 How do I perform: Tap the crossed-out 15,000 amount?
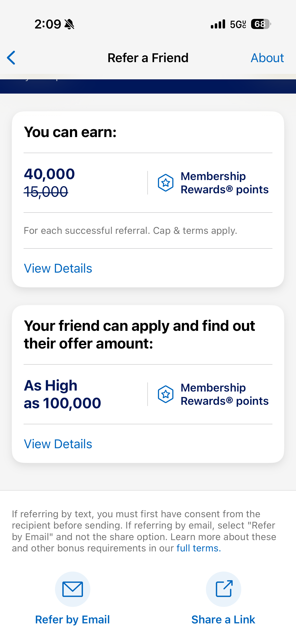coord(46,192)
